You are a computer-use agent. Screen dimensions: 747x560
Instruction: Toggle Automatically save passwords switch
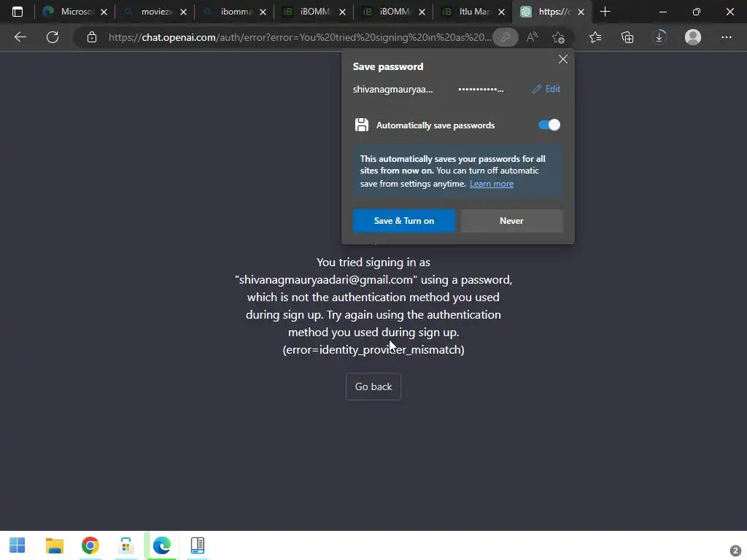click(549, 125)
